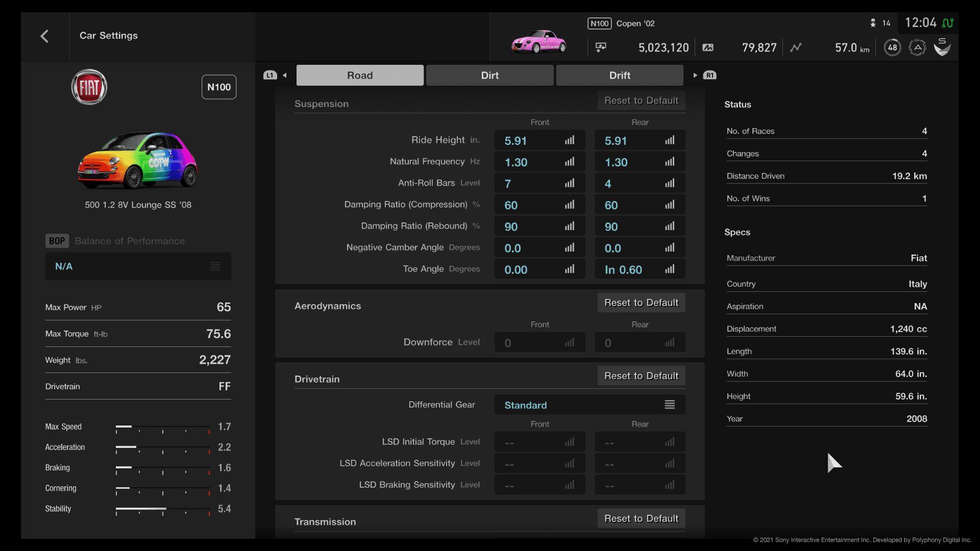This screenshot has width=980, height=551.
Task: Go back using the left chevron
Action: click(x=44, y=36)
